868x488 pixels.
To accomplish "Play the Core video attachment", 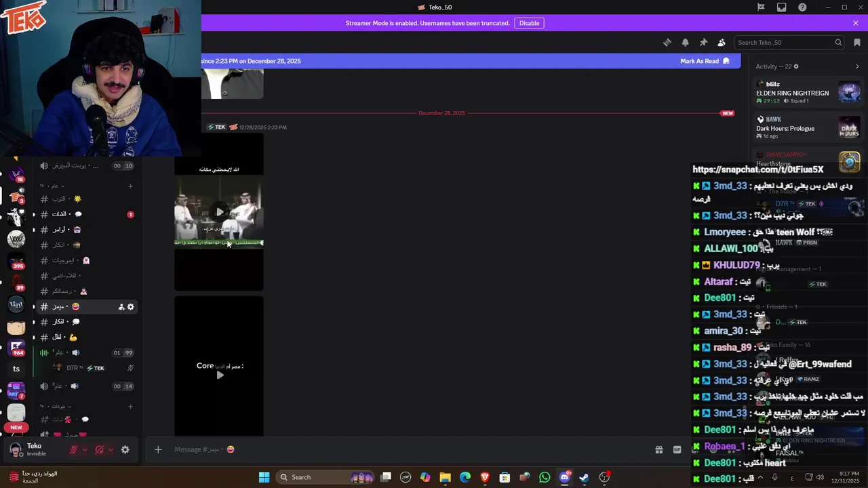I will (x=219, y=375).
